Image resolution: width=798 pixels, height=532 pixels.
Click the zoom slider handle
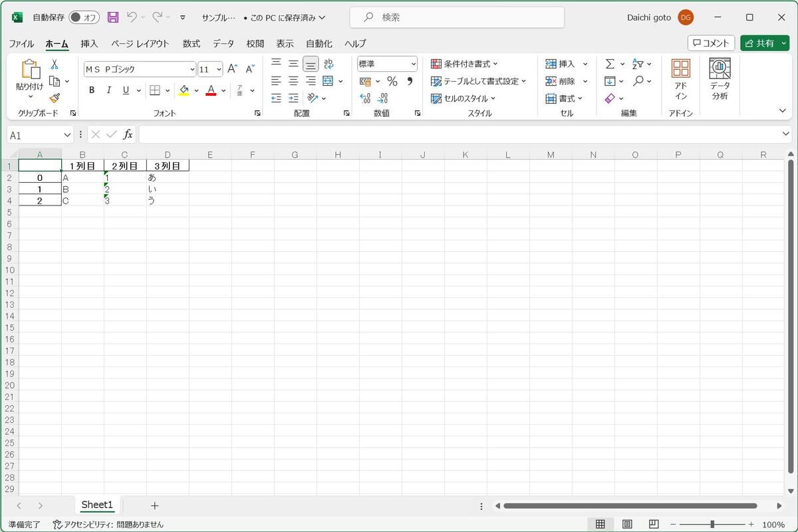712,524
